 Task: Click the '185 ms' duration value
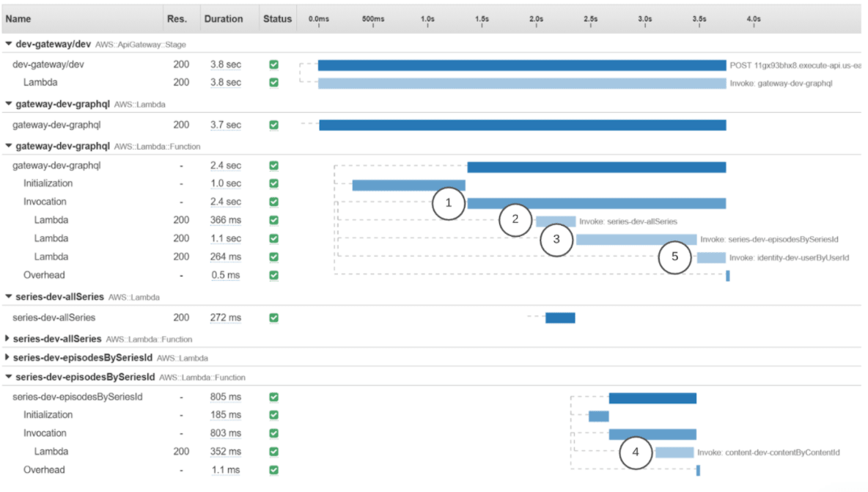225,415
